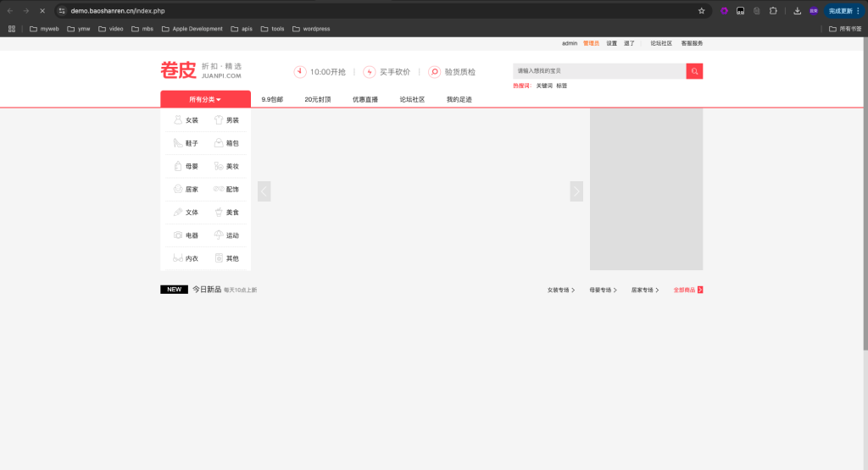Click the browser address bar URL
Image resolution: width=868 pixels, height=470 pixels.
click(118, 10)
